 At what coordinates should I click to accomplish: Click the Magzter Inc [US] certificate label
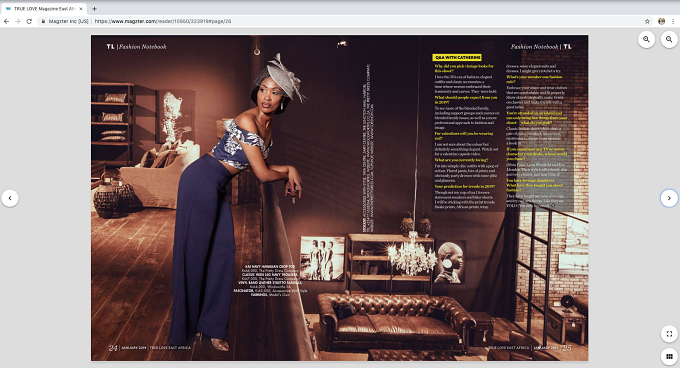[68, 21]
